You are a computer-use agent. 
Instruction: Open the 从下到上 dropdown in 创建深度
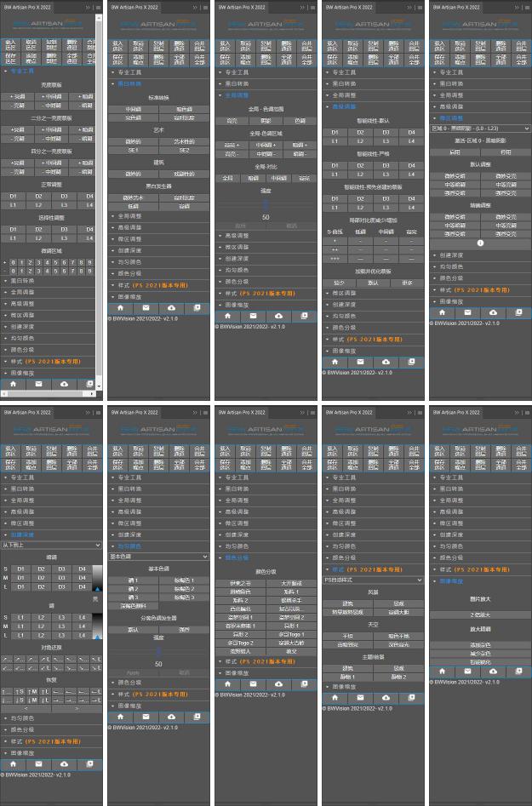[51, 545]
